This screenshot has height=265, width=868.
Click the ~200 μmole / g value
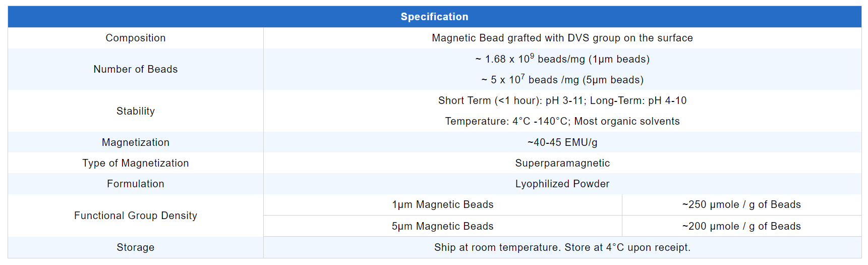click(741, 226)
